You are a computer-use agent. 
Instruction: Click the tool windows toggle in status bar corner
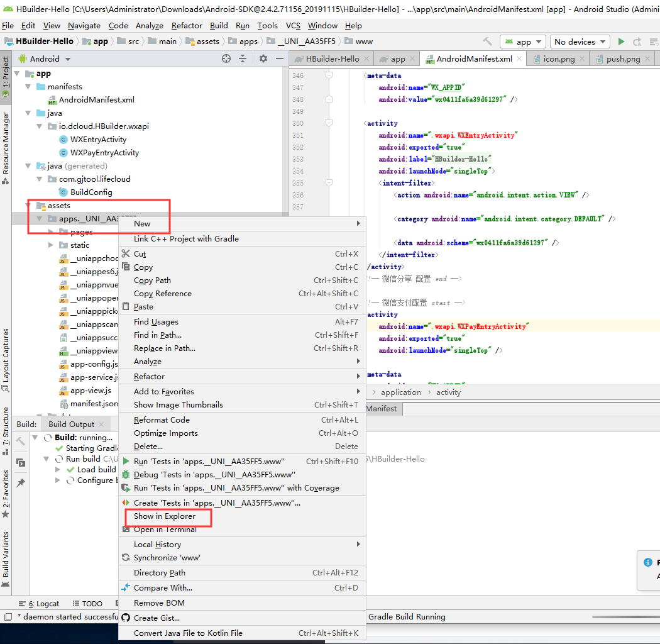pos(8,616)
